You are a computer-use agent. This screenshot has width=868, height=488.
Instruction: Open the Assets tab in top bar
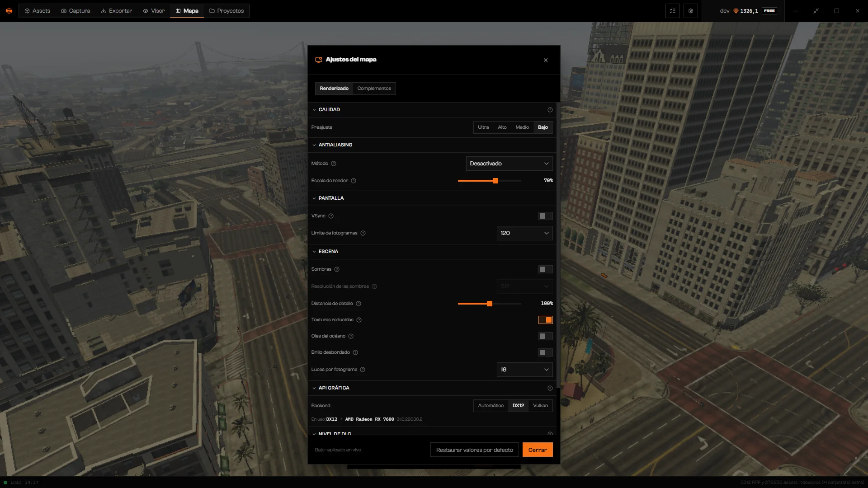[37, 11]
